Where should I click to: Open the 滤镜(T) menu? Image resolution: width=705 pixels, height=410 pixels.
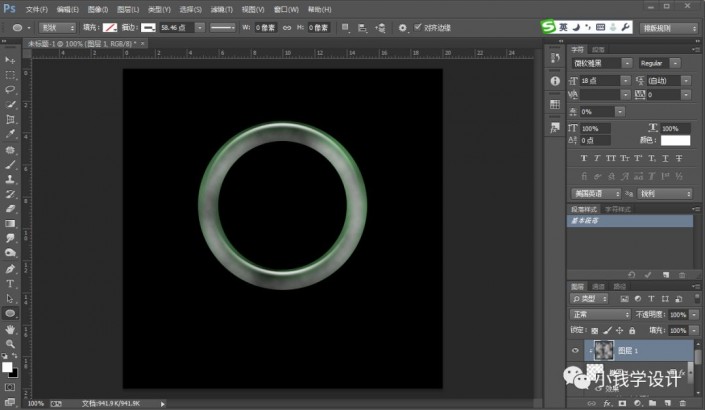[x=222, y=9]
